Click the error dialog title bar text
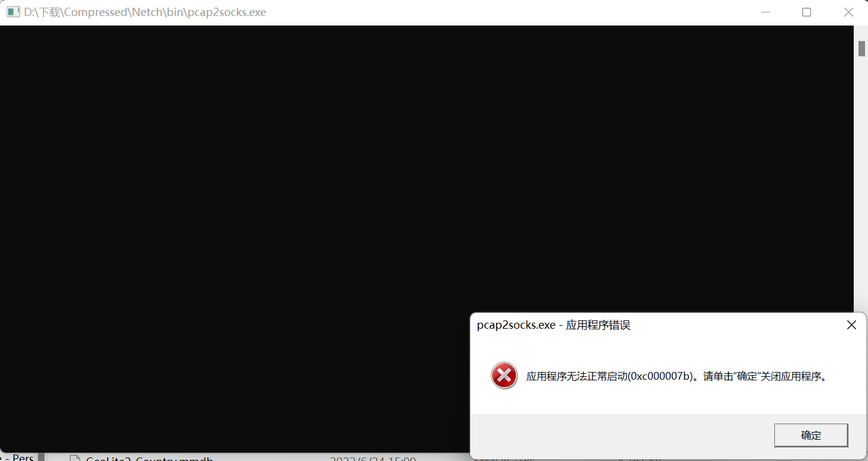This screenshot has height=461, width=868. [554, 325]
